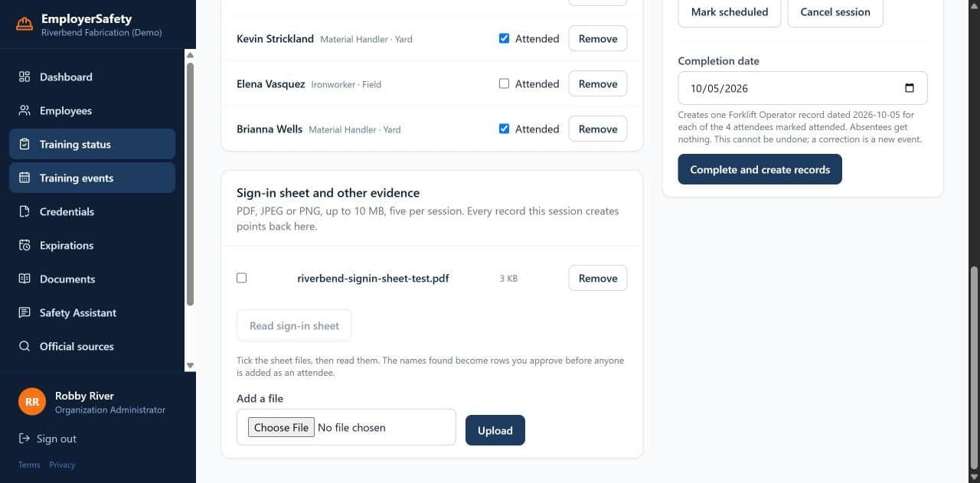Click the Official sources search icon
Image resolution: width=980 pixels, height=483 pixels.
point(24,346)
